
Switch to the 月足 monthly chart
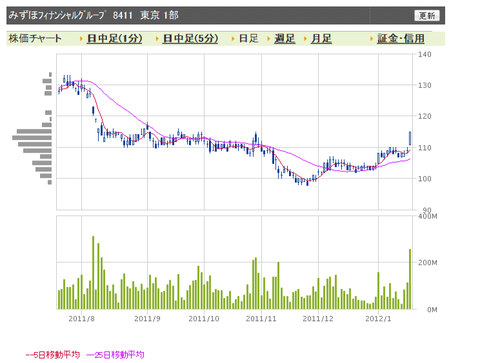(321, 39)
